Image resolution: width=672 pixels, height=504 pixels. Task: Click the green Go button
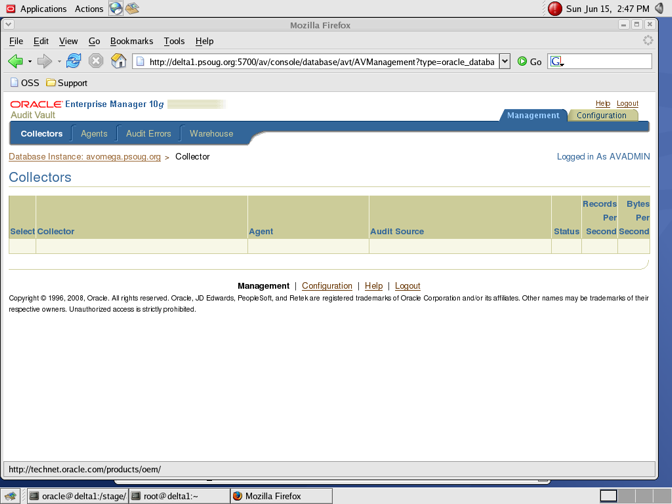click(529, 62)
